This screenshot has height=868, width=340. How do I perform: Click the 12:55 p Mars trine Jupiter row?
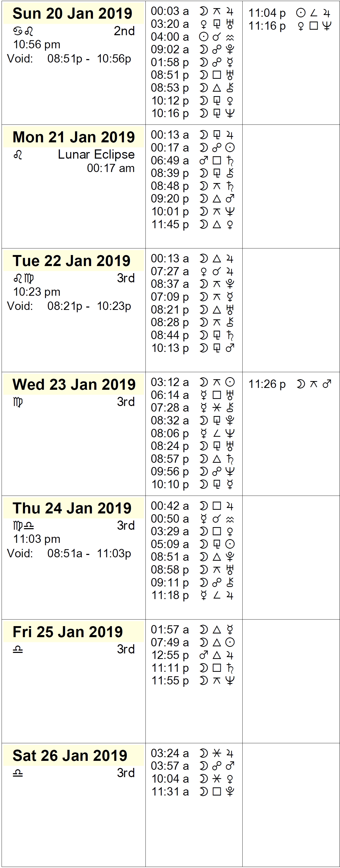193,655
